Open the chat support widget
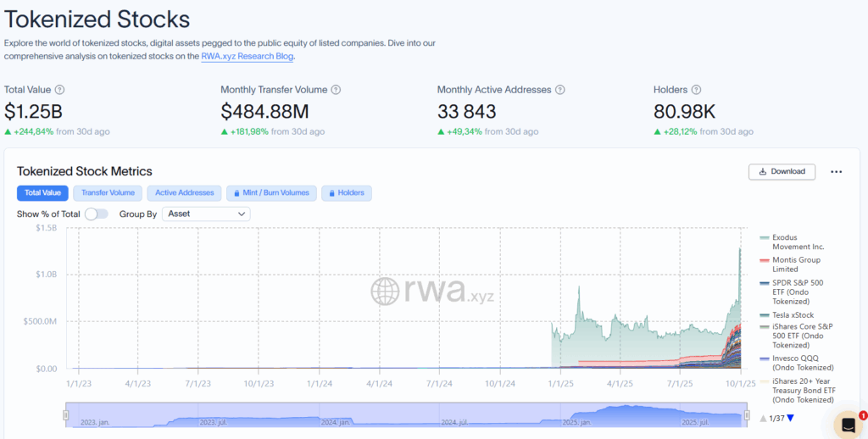The height and width of the screenshot is (439, 868). (x=849, y=424)
